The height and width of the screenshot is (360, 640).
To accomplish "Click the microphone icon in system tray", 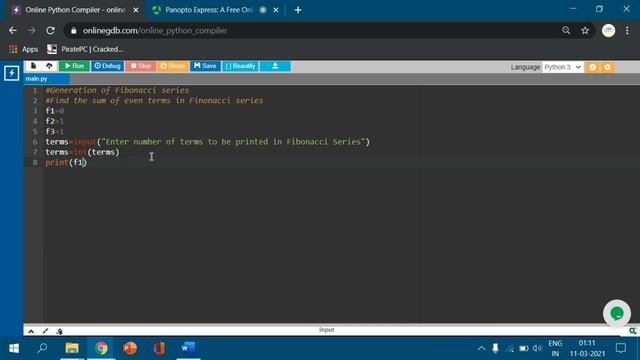I will (496, 348).
